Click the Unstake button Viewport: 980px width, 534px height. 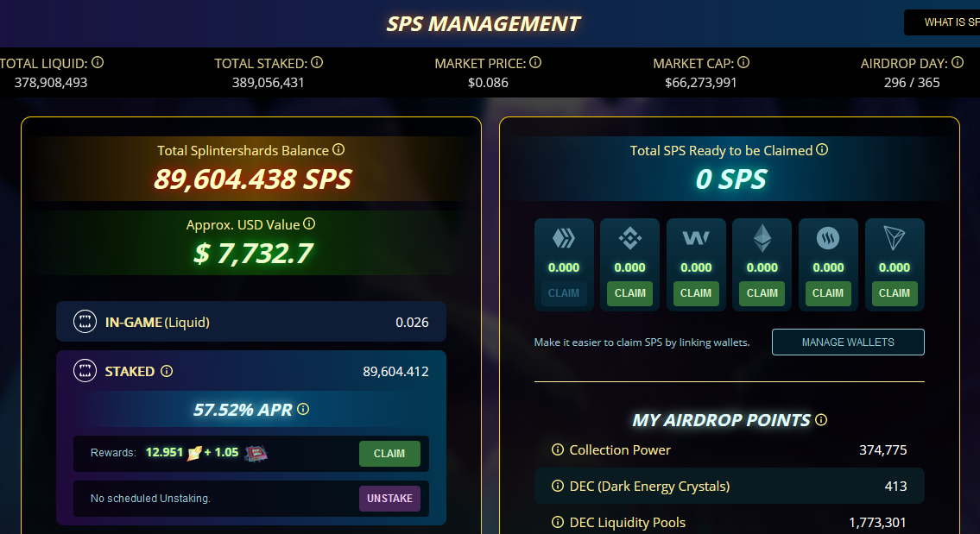coord(389,499)
